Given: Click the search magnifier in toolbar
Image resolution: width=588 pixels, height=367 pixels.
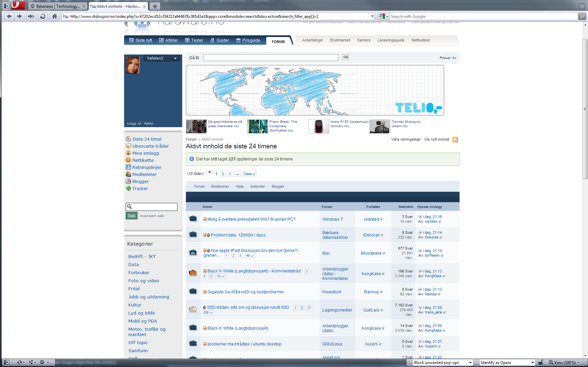Looking at the screenshot, I should tap(582, 16).
